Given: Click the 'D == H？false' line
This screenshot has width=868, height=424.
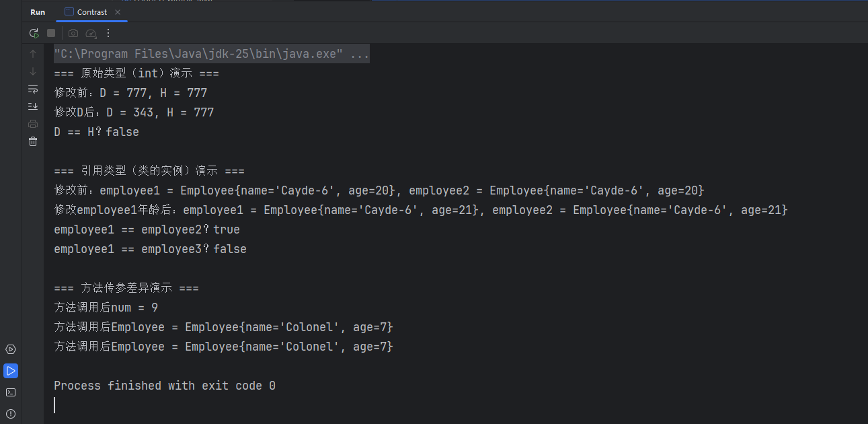Looking at the screenshot, I should 96,132.
